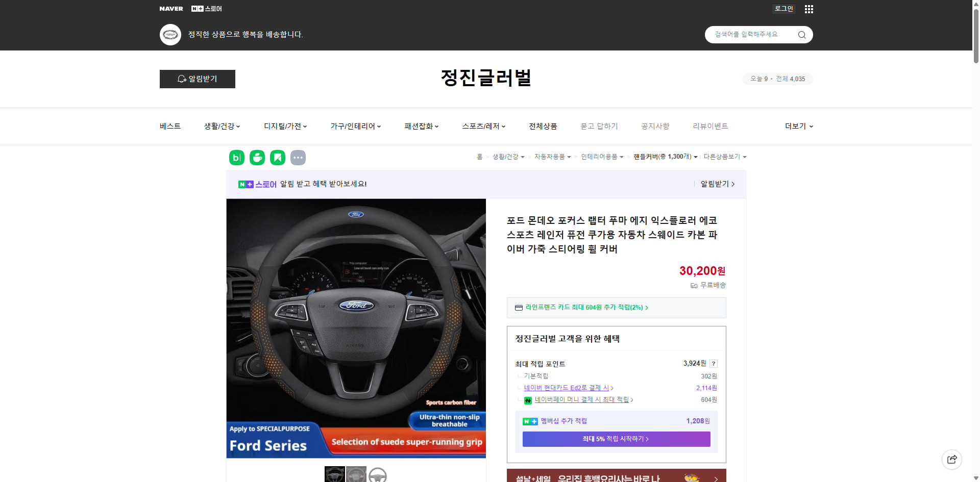This screenshot has width=980, height=482.
Task: Open the Naver apps grid icon
Action: pyautogui.click(x=808, y=9)
